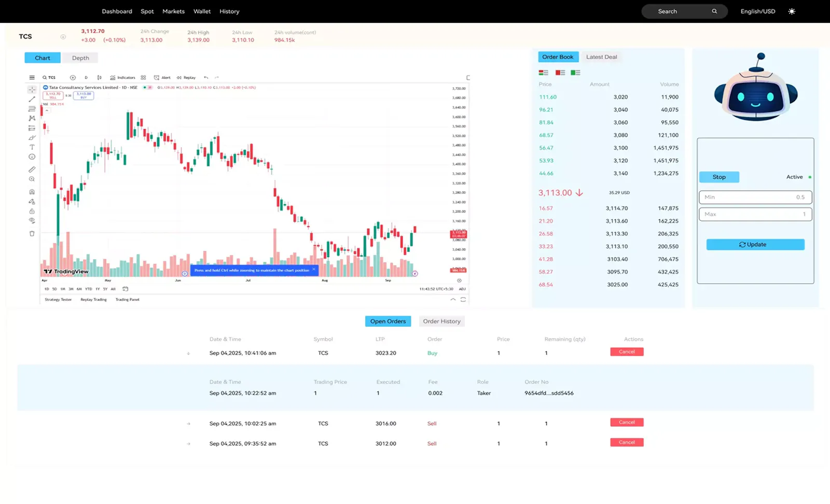Image resolution: width=830 pixels, height=504 pixels.
Task: Select the ruler measure tool
Action: [x=32, y=170]
